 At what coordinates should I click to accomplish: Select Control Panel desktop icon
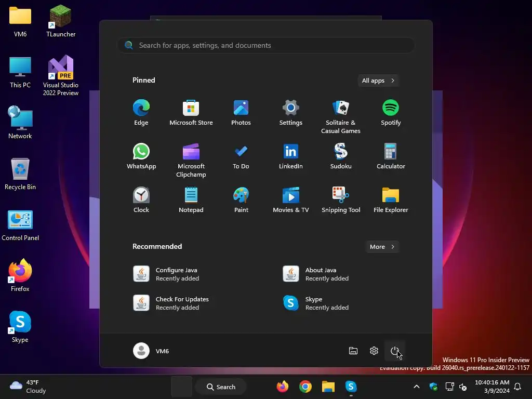tap(20, 225)
